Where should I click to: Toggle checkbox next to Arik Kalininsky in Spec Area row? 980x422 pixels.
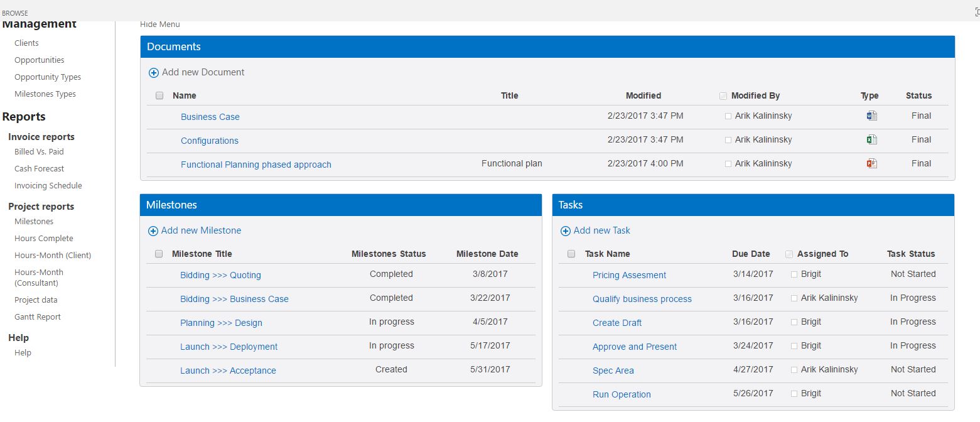(794, 370)
